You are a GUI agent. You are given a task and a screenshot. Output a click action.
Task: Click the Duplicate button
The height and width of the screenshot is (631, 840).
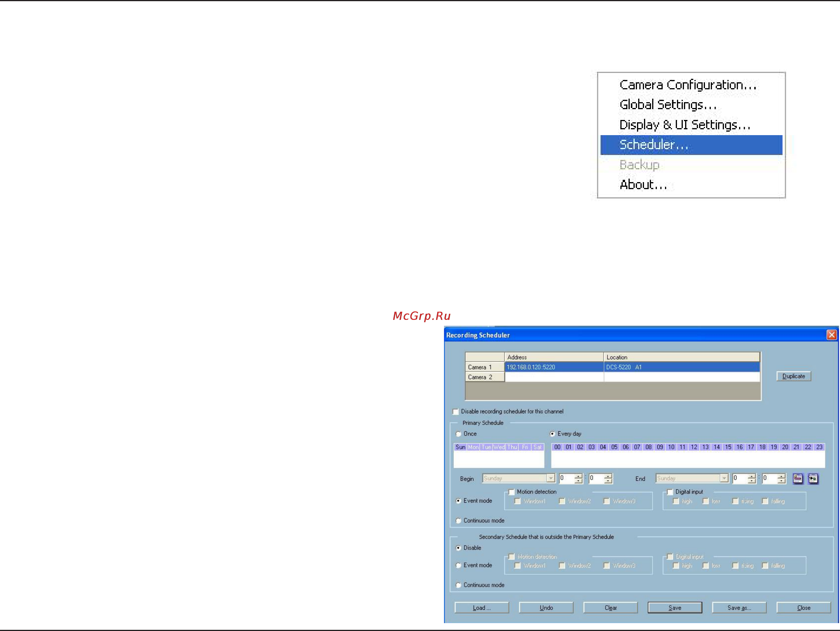(793, 376)
